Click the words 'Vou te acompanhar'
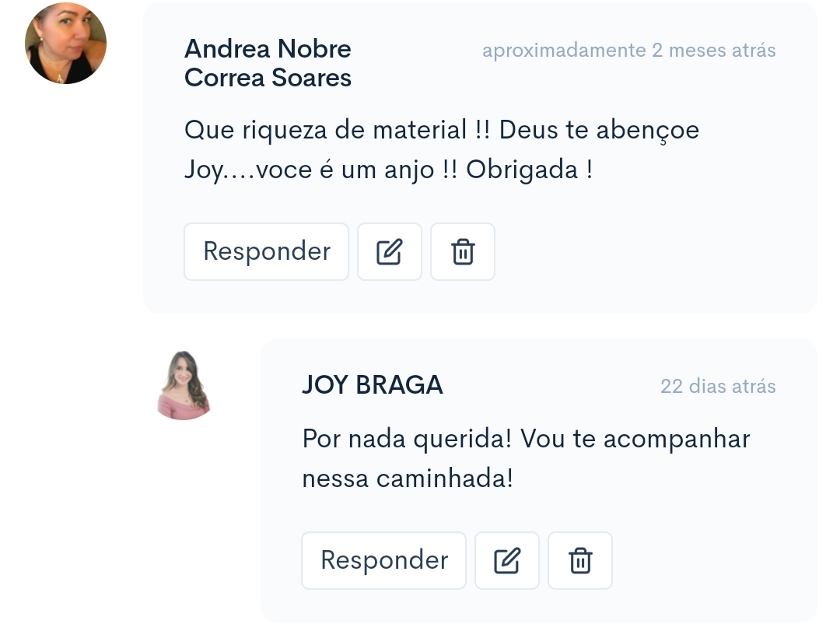This screenshot has width=840, height=624. pos(635,439)
